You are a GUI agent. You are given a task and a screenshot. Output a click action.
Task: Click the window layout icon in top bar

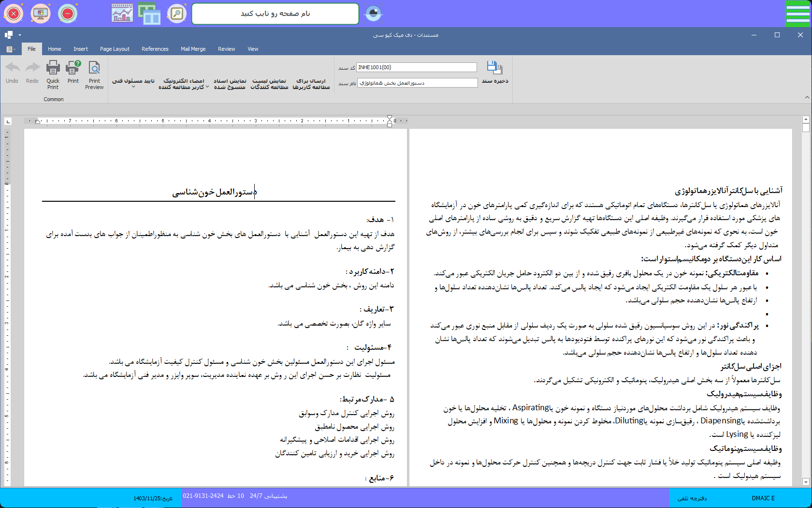(x=149, y=14)
